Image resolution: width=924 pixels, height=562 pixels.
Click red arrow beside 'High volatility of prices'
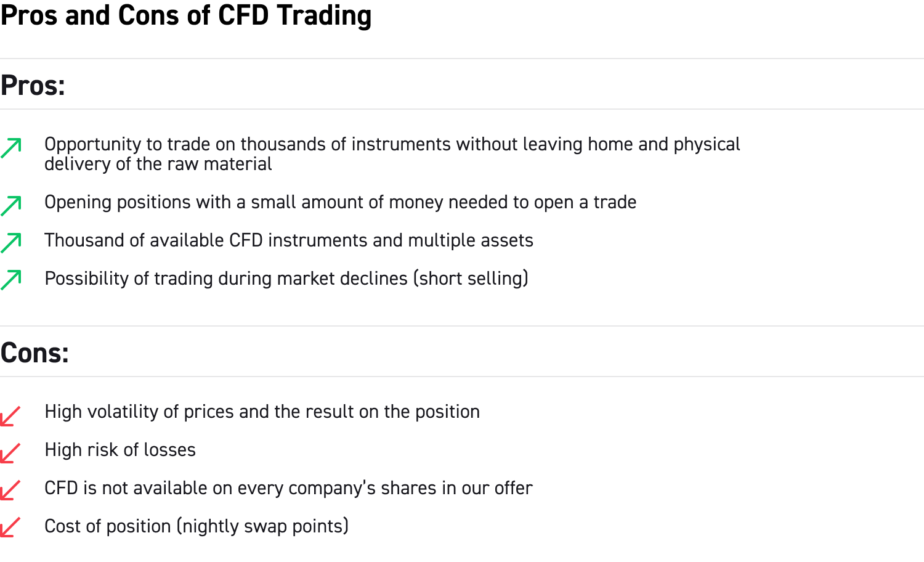pos(10,416)
